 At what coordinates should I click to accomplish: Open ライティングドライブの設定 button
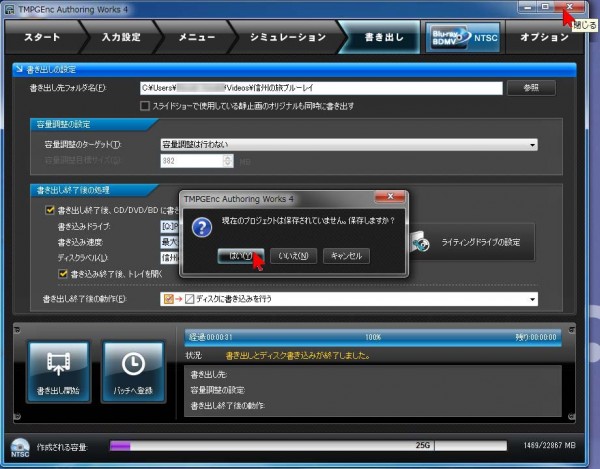click(x=471, y=242)
